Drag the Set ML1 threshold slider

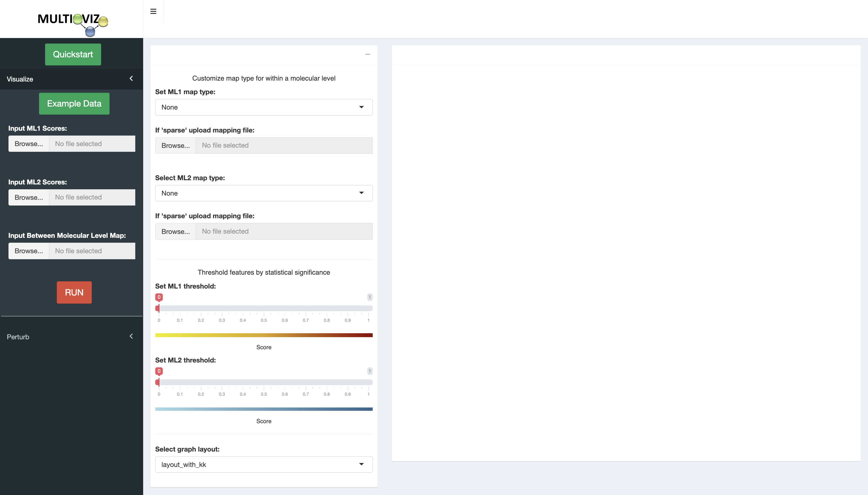pos(158,308)
